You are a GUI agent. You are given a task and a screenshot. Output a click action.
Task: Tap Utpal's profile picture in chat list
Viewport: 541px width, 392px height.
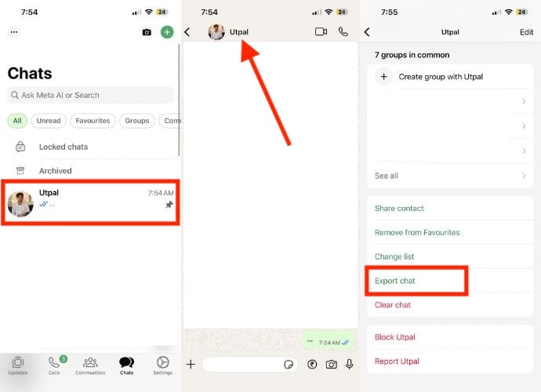coord(20,205)
